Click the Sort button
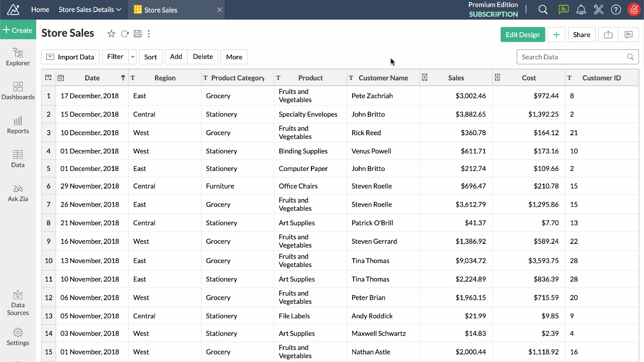The width and height of the screenshot is (644, 362). (x=150, y=57)
